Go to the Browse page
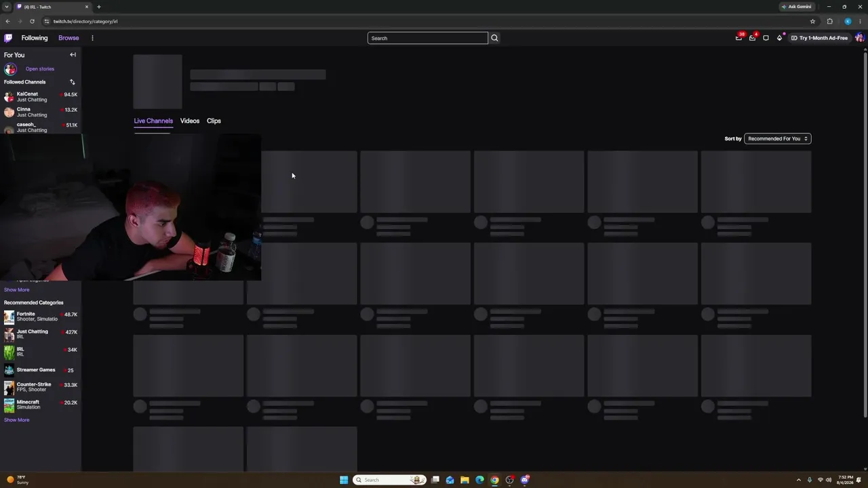This screenshot has width=868, height=488. click(68, 38)
